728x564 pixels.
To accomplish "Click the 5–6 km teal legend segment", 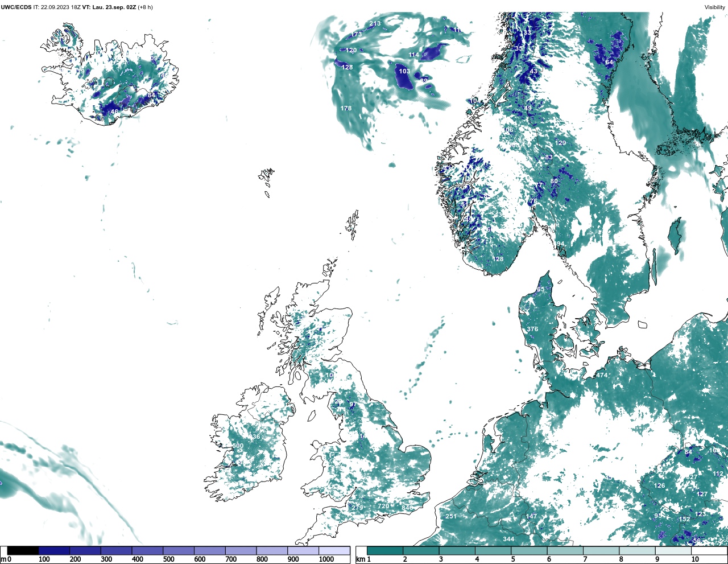I will (x=529, y=551).
